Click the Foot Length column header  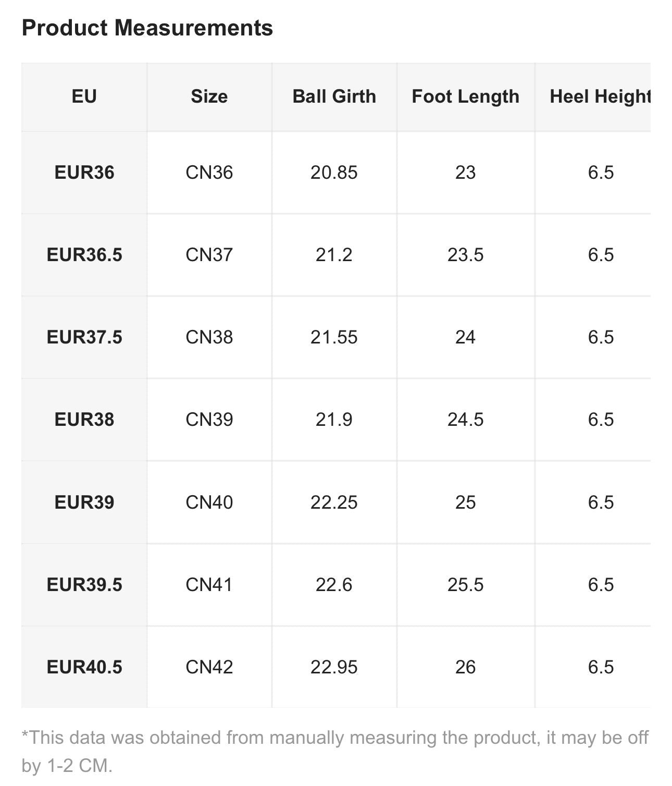[x=465, y=96]
